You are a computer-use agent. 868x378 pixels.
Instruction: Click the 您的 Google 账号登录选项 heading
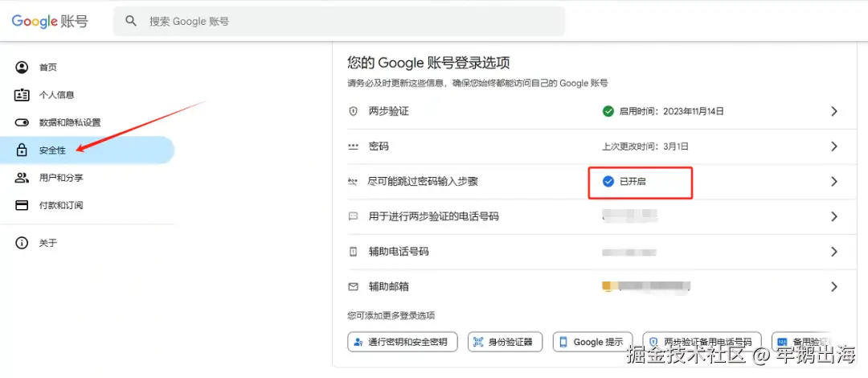point(428,62)
